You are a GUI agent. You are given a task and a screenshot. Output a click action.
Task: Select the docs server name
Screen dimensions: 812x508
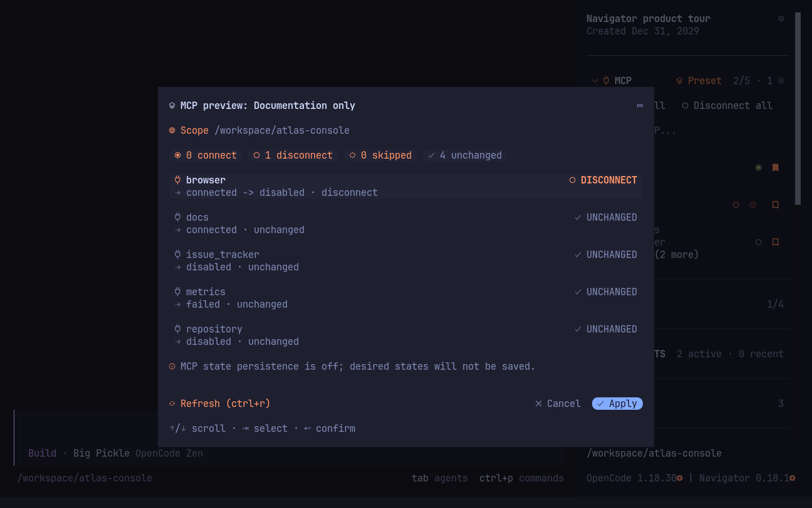(x=197, y=217)
